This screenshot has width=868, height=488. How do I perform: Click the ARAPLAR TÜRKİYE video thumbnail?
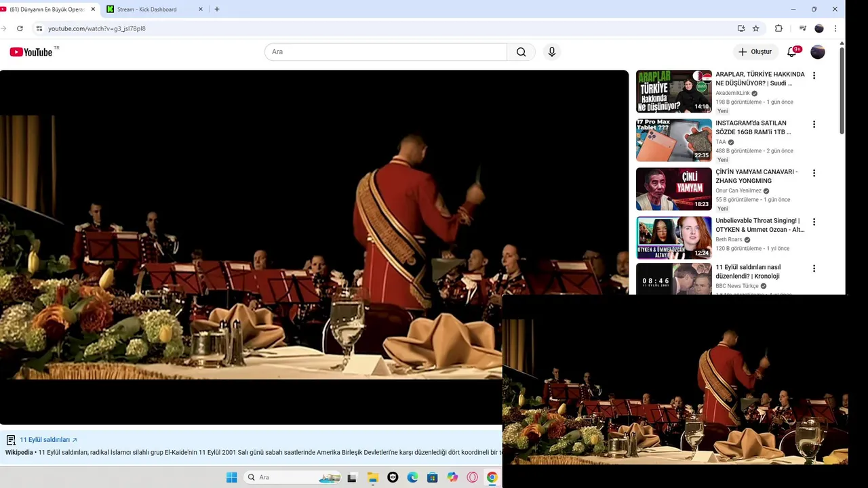[674, 91]
